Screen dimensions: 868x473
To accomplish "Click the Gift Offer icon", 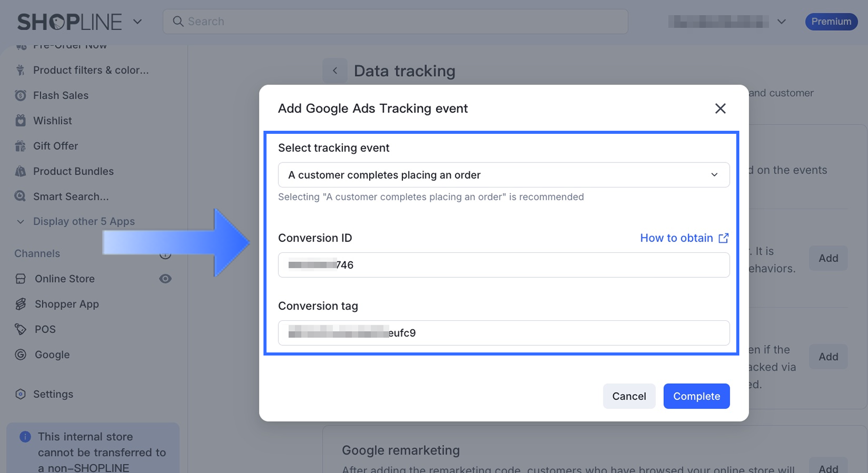I will (x=20, y=146).
